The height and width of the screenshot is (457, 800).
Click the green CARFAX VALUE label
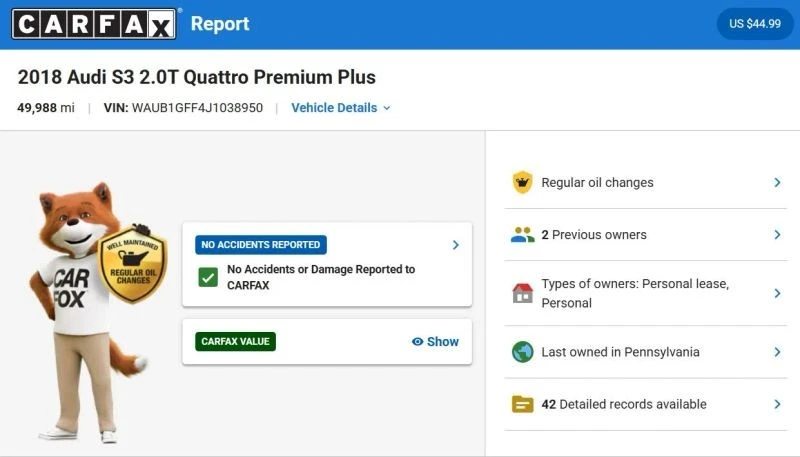[x=235, y=342]
